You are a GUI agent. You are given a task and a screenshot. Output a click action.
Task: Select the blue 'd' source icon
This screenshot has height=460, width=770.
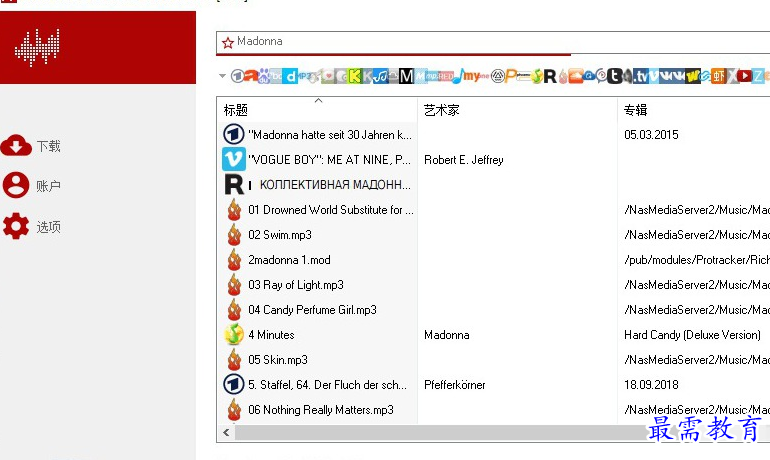point(290,76)
